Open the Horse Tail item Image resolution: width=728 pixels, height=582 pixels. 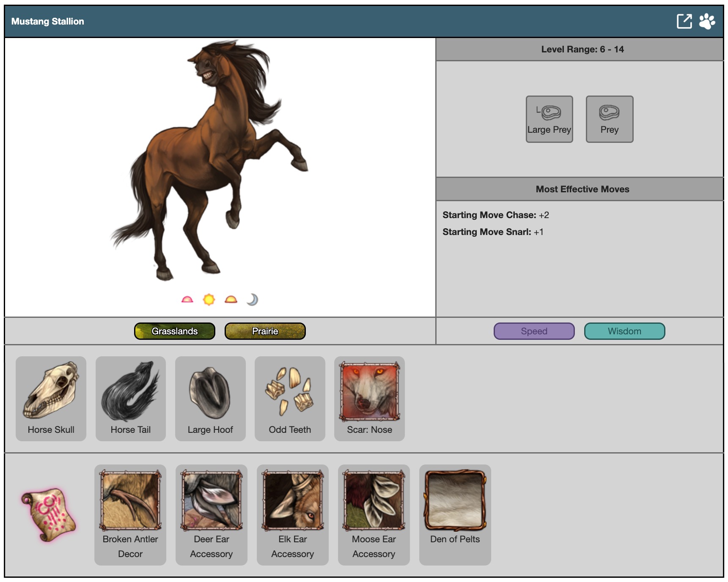tap(131, 398)
